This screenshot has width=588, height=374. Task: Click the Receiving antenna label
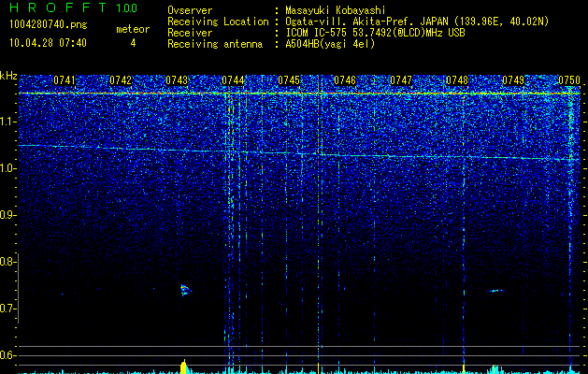[x=215, y=44]
